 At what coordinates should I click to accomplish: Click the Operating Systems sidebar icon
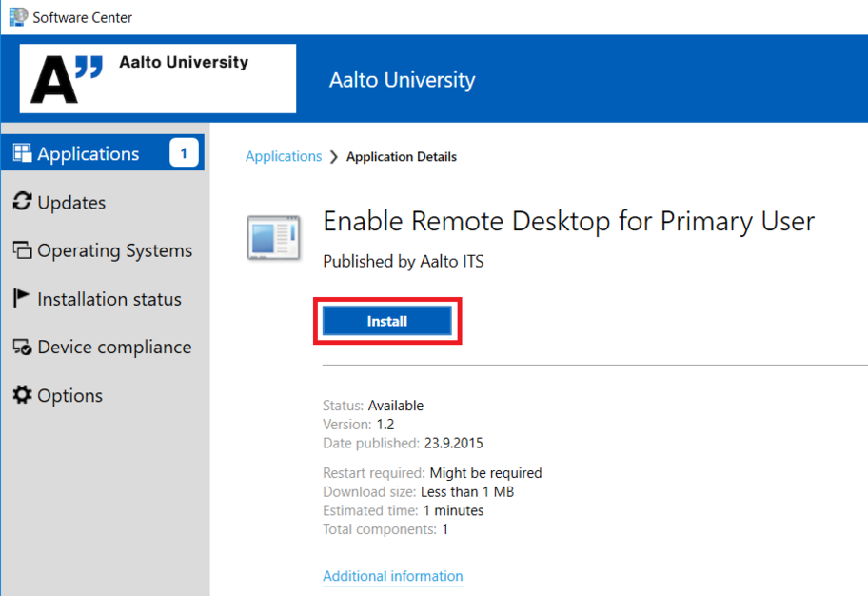click(x=22, y=250)
